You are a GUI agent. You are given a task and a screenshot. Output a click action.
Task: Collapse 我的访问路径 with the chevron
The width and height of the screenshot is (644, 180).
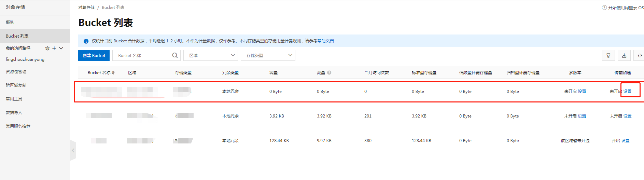coord(61,49)
